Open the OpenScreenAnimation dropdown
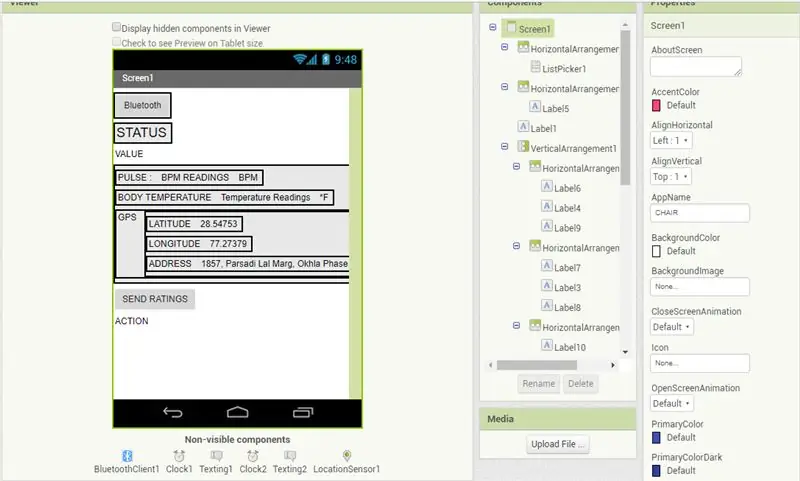 (672, 403)
